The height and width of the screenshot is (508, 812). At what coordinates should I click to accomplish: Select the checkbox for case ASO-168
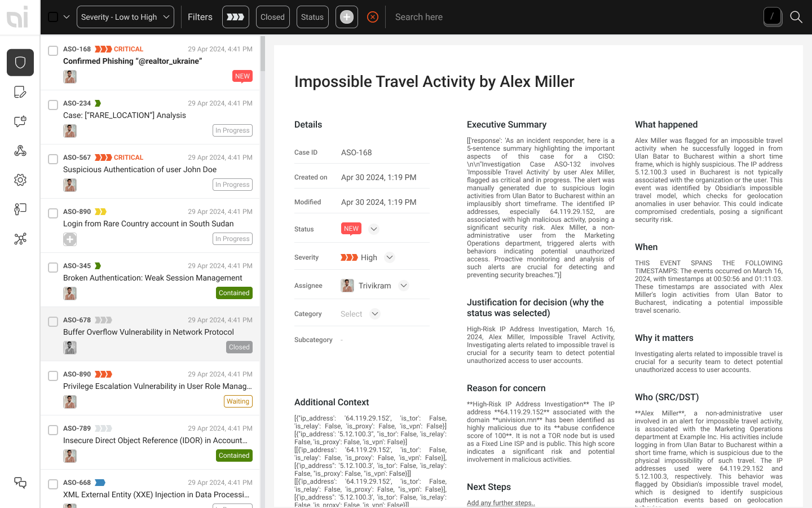53,51
